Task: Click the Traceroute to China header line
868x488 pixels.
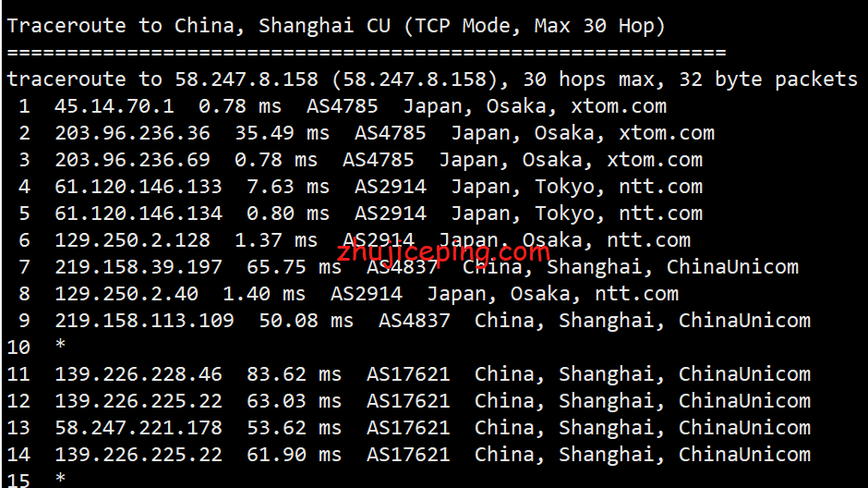Action: click(336, 26)
